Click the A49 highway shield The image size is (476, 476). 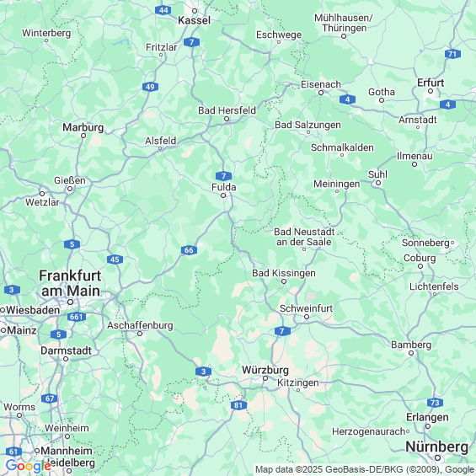pos(150,87)
